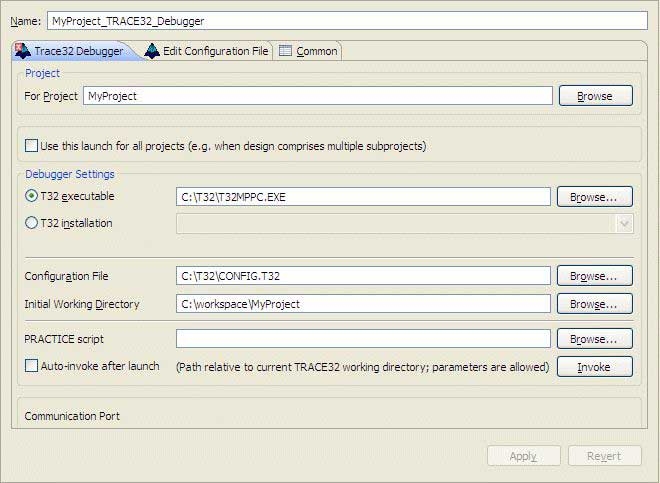Browse for the Configuration File
Image resolution: width=660 pixels, height=483 pixels.
pyautogui.click(x=594, y=276)
